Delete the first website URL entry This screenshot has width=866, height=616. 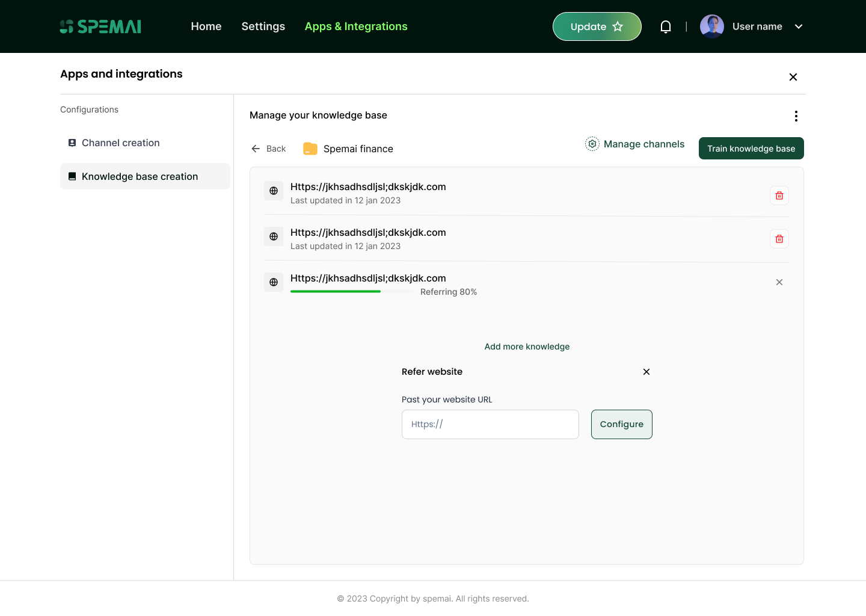point(779,196)
